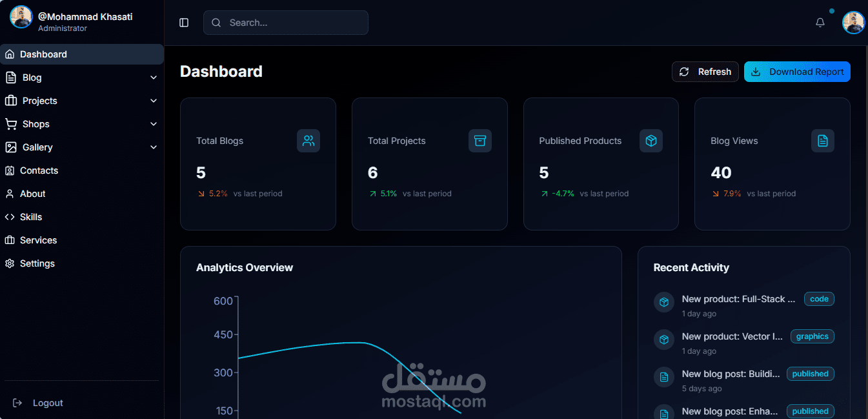868x419 pixels.
Task: Click the 5.2% change under Total Blogs
Action: point(218,194)
